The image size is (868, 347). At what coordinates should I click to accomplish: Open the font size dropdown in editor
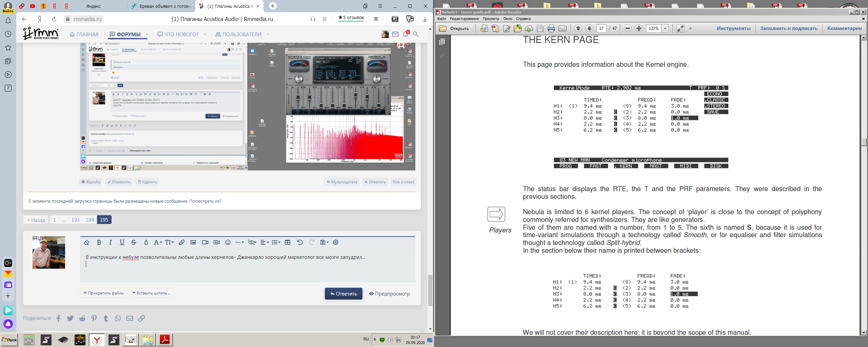coord(170,242)
